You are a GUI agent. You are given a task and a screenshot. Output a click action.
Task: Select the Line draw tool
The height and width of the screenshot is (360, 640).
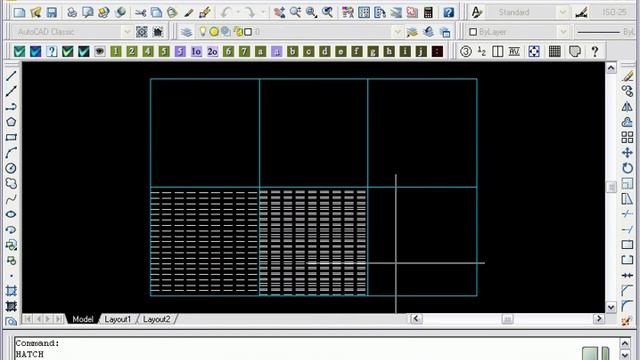pyautogui.click(x=11, y=76)
